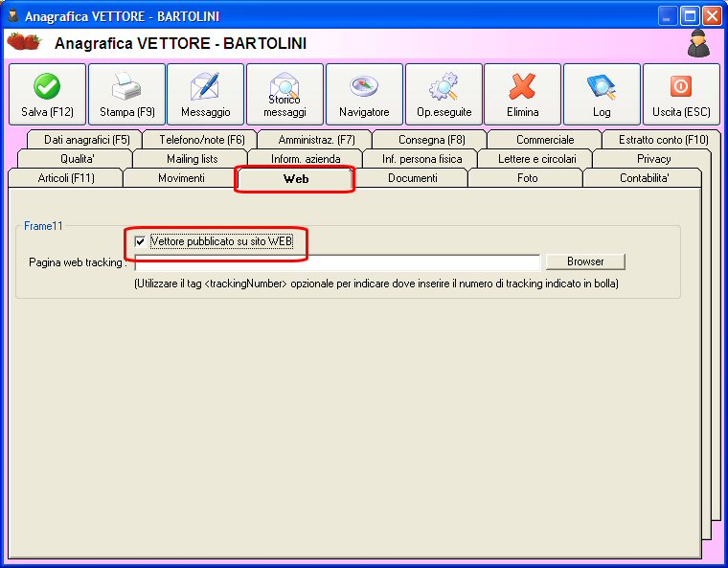
Task: Open the Messaggio envelope-and-pen button
Action: (206, 95)
